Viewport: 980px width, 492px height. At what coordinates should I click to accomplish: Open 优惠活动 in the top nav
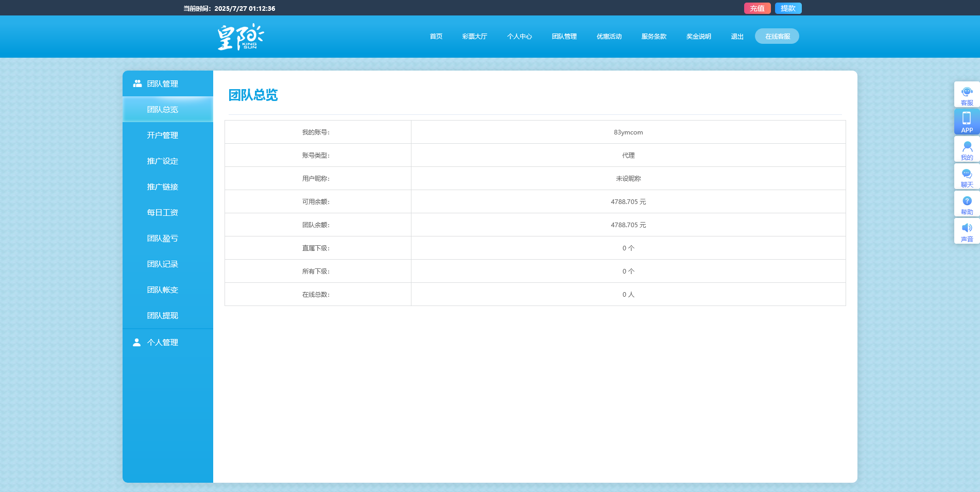pos(609,37)
